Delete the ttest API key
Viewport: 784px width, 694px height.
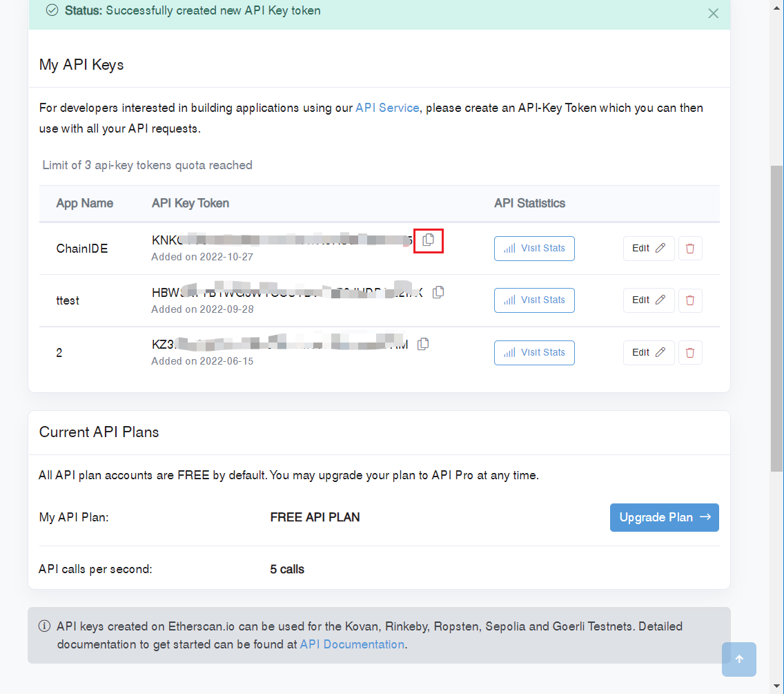click(x=690, y=300)
